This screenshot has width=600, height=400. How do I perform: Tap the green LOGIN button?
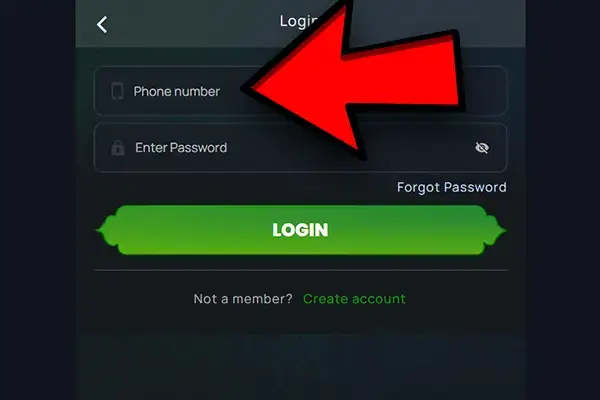[301, 230]
